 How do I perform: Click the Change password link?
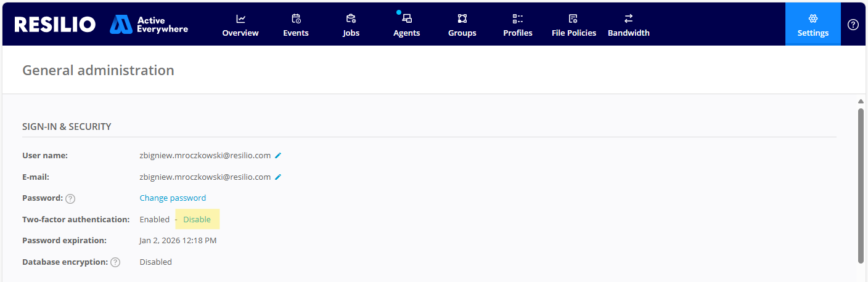(173, 198)
